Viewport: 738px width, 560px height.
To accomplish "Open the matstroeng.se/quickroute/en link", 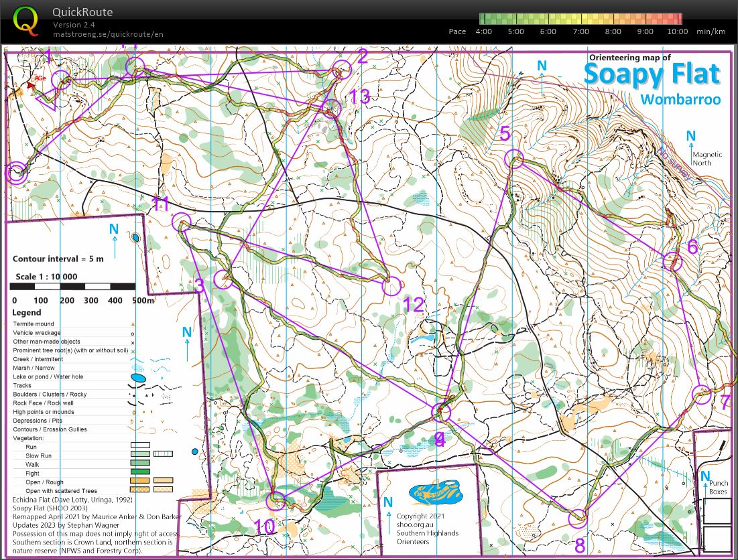I will click(108, 34).
